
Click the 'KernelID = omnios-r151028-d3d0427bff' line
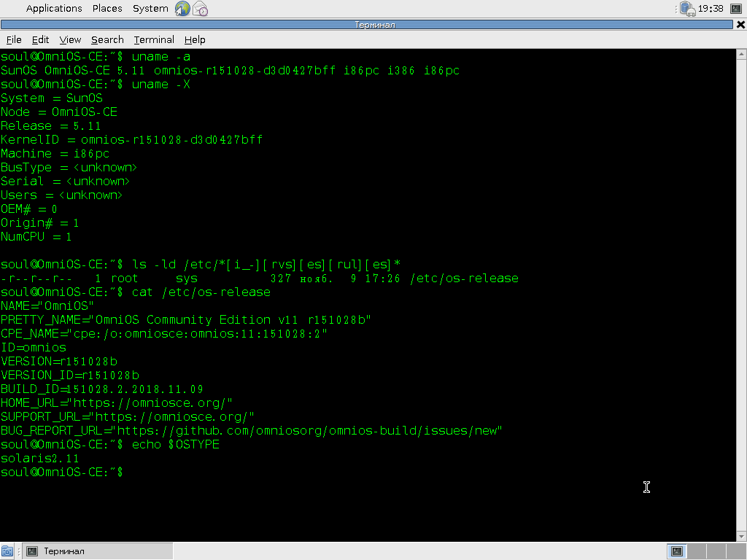[x=131, y=139]
